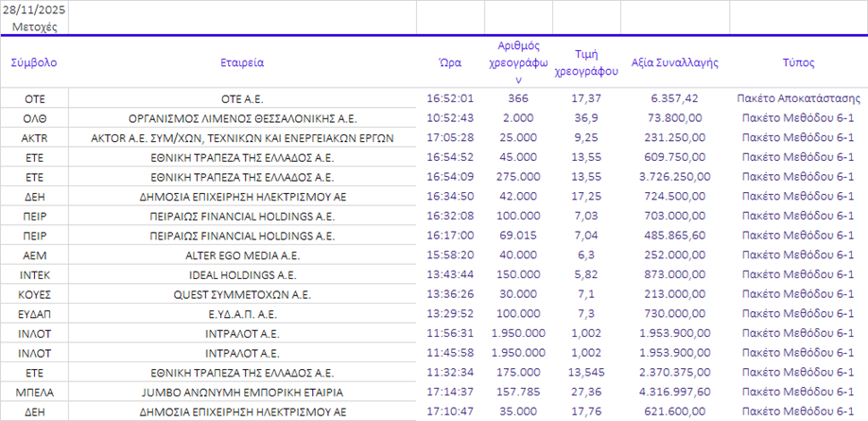This screenshot has width=868, height=421.
Task: Click transaction value 485.865,60
Action: click(675, 236)
